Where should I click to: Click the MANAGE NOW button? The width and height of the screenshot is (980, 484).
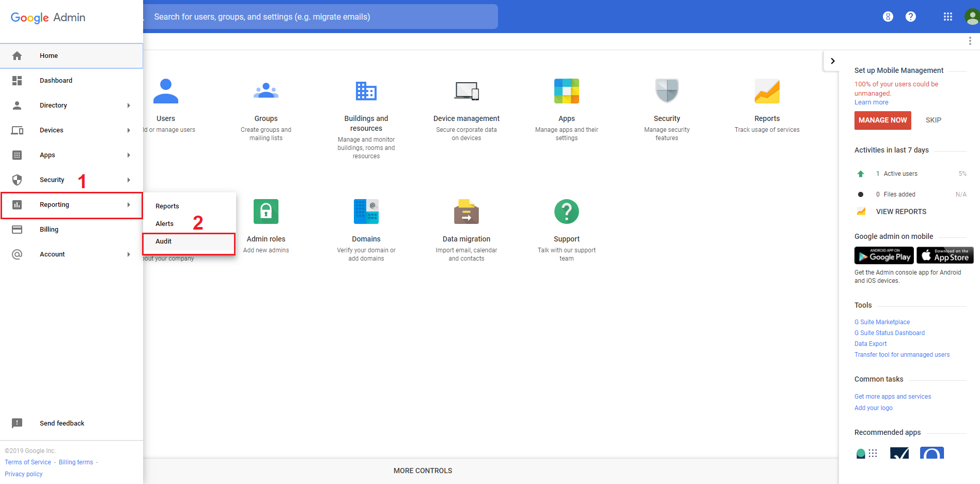(x=883, y=120)
